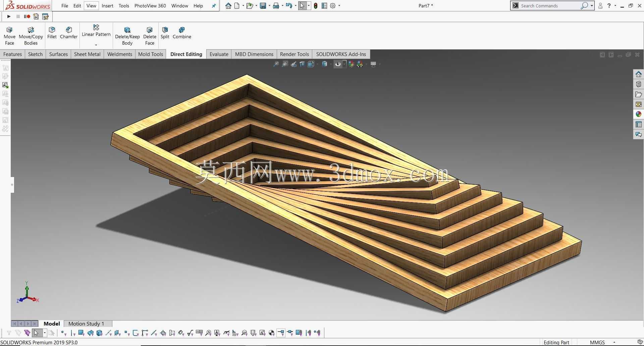Open SOLIDWORKS Resources home pane
Image resolution: width=644 pixels, height=346 pixels.
tap(638, 74)
